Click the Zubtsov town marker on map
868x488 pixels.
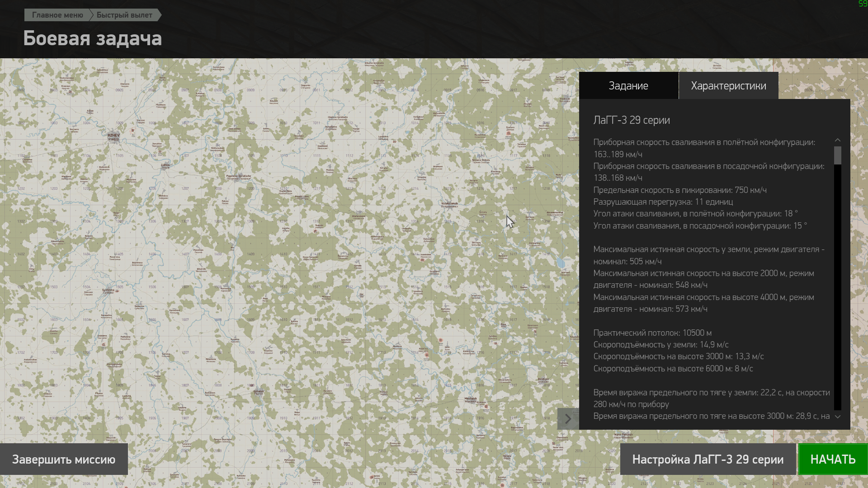[x=165, y=165]
